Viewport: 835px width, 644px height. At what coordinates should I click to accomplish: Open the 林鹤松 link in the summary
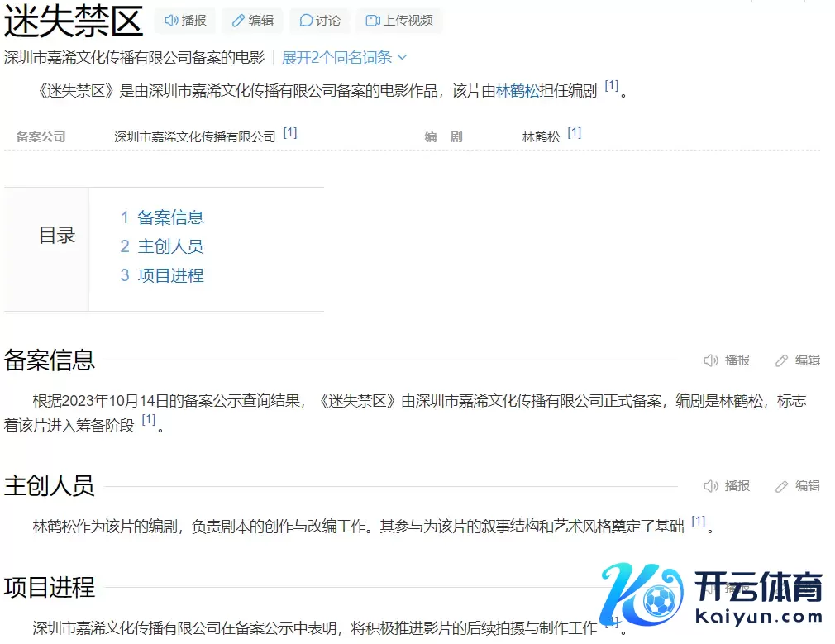click(x=517, y=91)
